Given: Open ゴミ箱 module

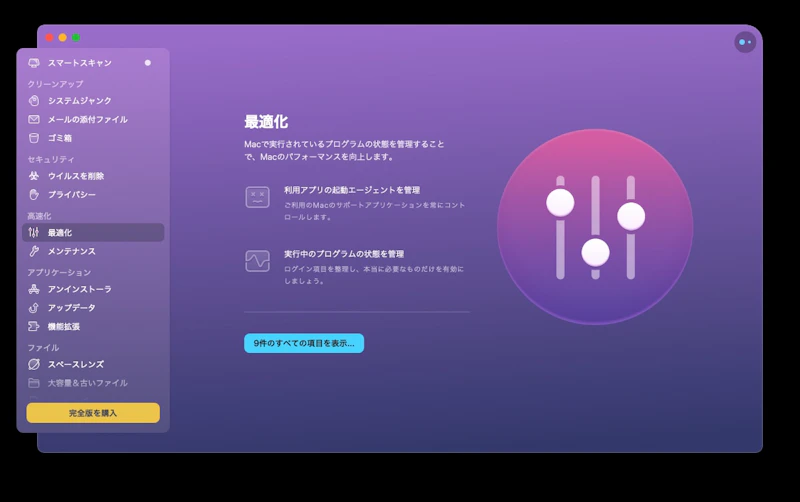Looking at the screenshot, I should pyautogui.click(x=93, y=138).
